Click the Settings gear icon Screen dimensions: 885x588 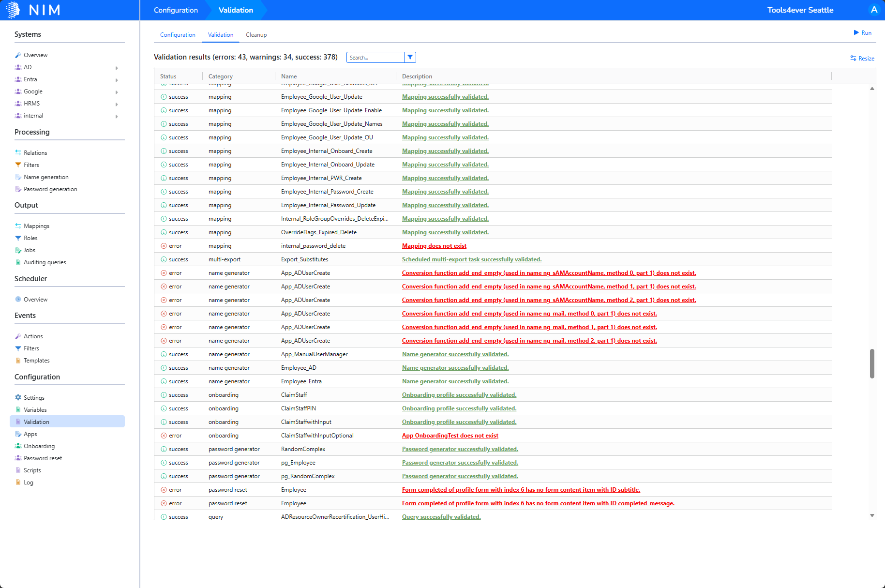pyautogui.click(x=18, y=398)
